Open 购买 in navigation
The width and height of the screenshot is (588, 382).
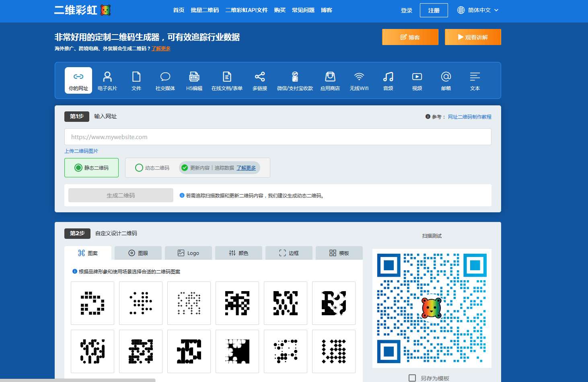[280, 10]
